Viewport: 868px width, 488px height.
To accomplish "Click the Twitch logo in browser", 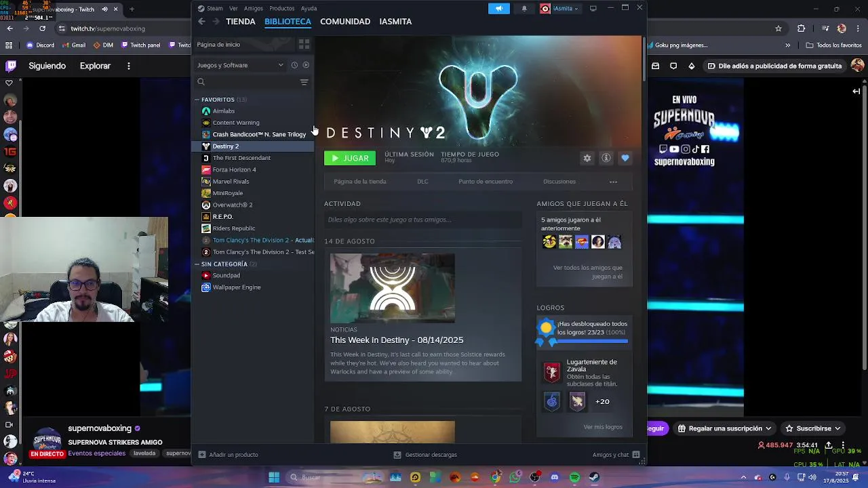I will 11,66.
